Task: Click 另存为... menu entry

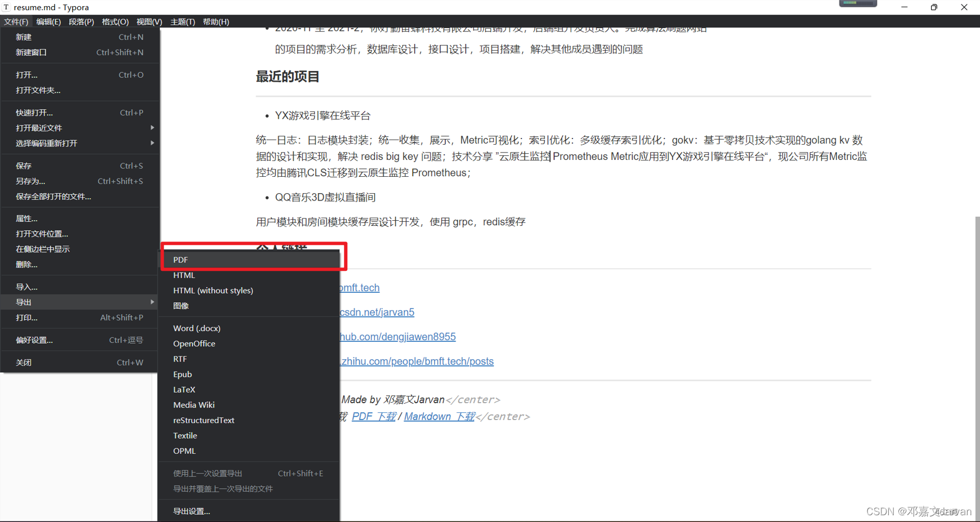Action: coord(80,181)
